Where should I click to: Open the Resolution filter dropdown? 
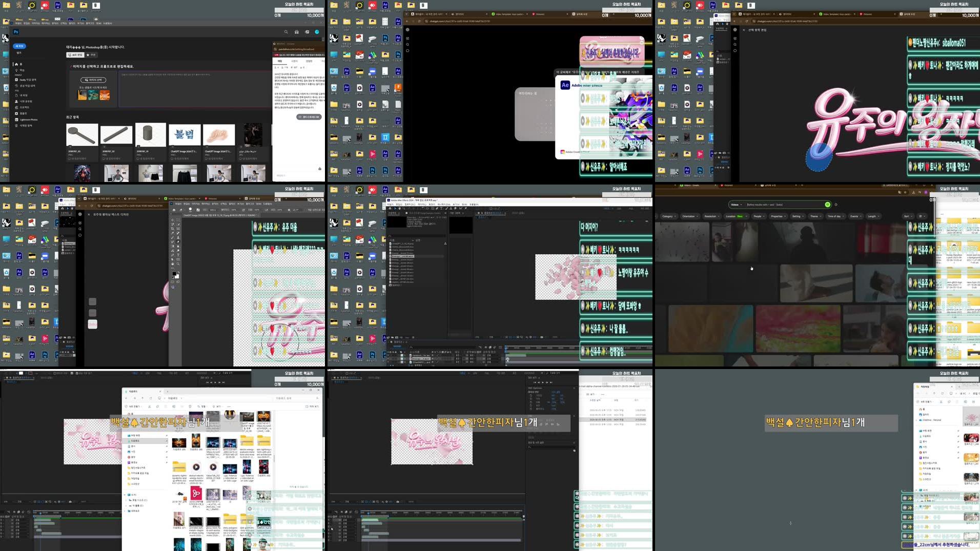coord(712,216)
